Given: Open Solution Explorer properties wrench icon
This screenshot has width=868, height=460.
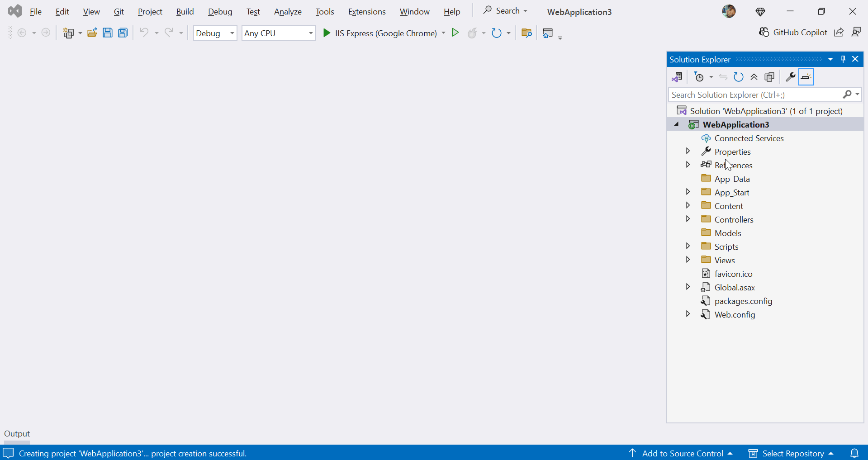Looking at the screenshot, I should point(790,77).
